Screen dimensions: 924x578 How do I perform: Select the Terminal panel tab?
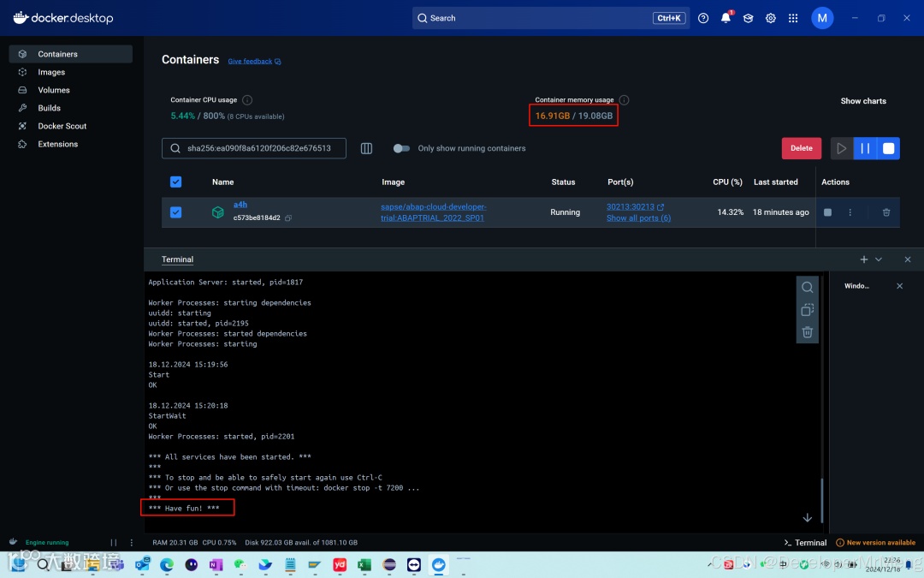[177, 259]
